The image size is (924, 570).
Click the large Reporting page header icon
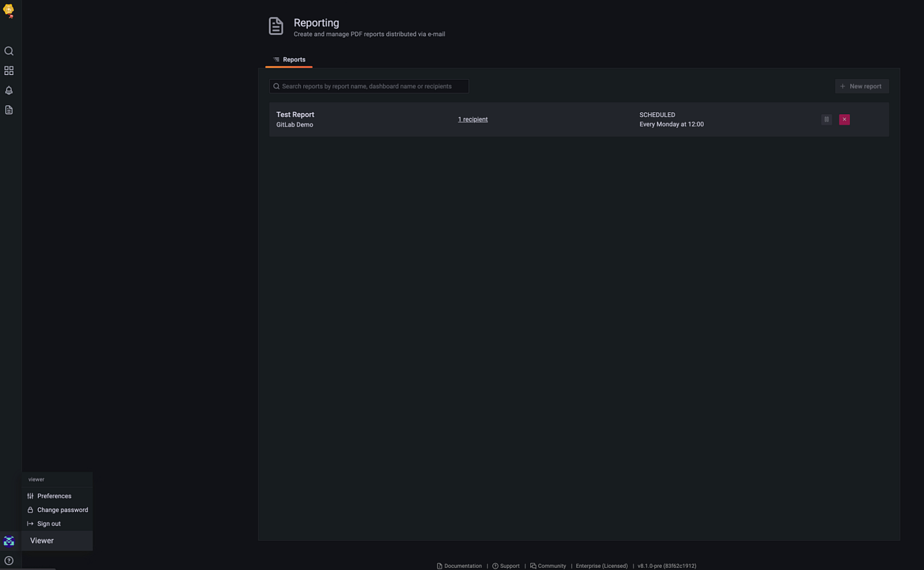click(276, 27)
